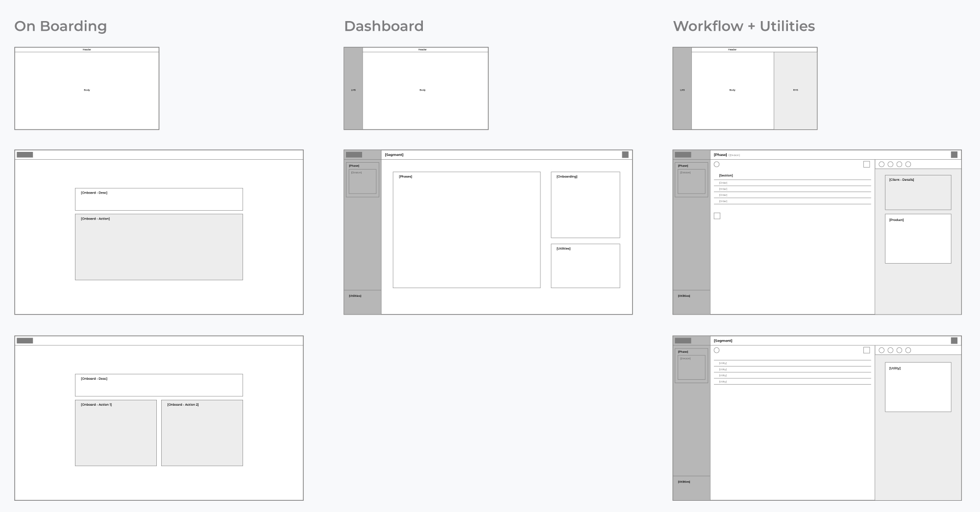The width and height of the screenshot is (980, 512).
Task: Click the Onboard - Action 2 panel
Action: (x=202, y=433)
